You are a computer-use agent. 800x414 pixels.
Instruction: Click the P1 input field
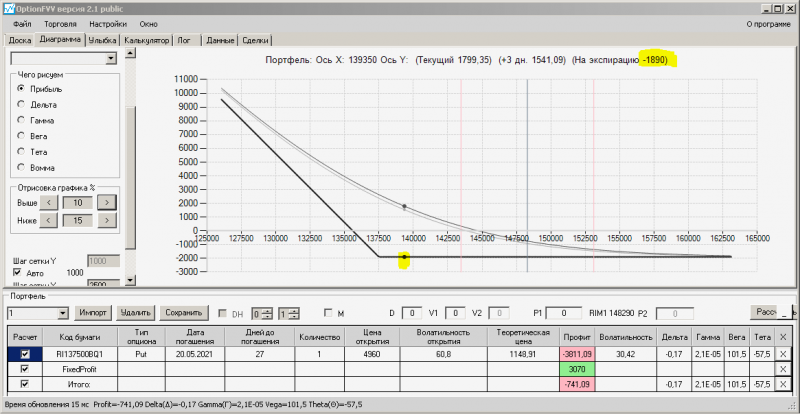pos(563,313)
